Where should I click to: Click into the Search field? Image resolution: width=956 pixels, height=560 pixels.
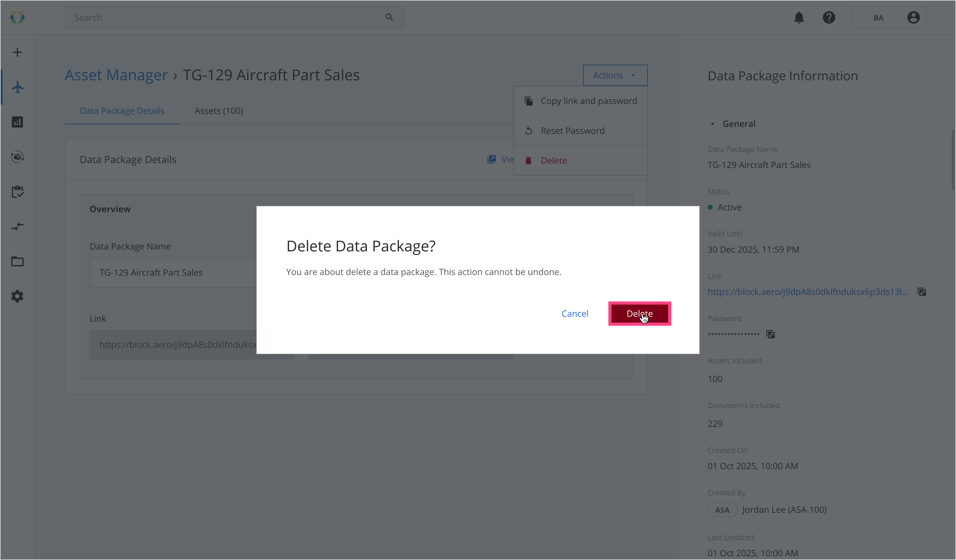(x=227, y=17)
